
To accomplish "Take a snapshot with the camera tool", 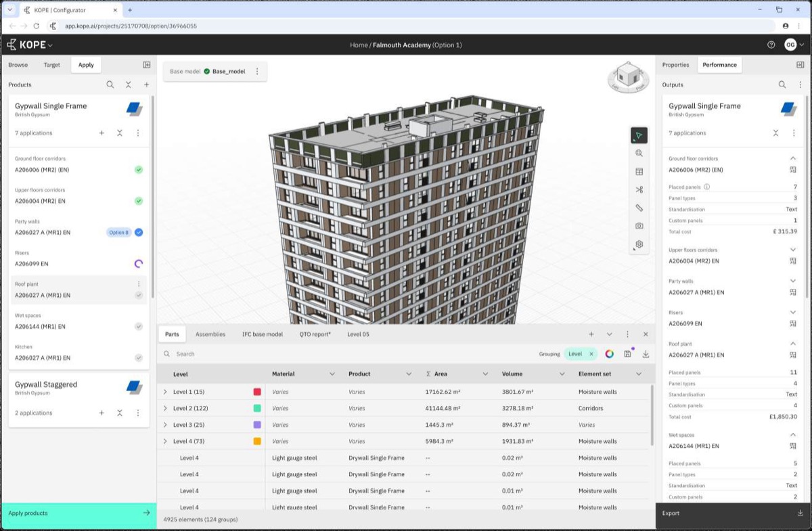I will 639,226.
